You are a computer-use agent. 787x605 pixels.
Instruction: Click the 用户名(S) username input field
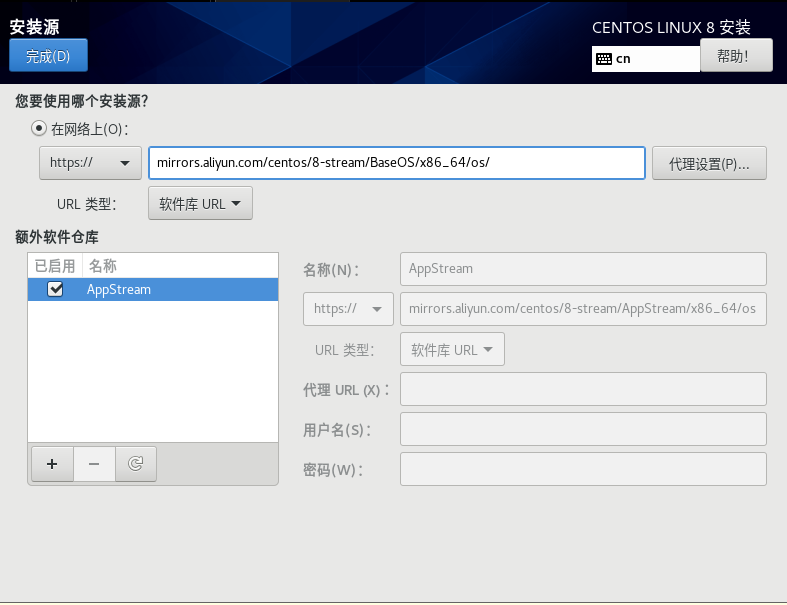pyautogui.click(x=583, y=429)
